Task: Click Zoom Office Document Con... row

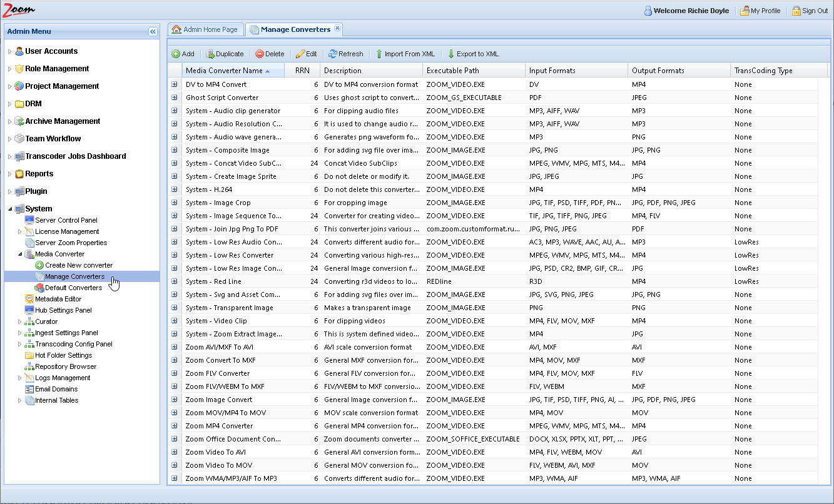Action: point(494,439)
